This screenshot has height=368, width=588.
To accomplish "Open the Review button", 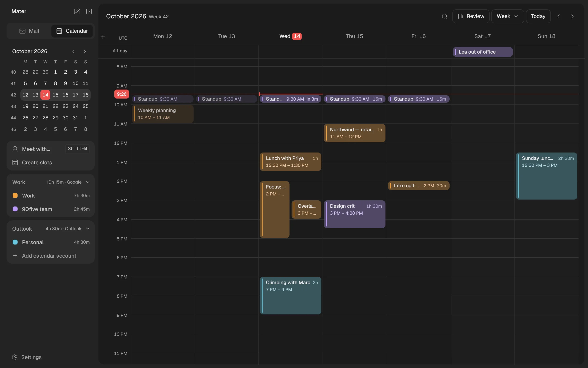I will [x=471, y=16].
